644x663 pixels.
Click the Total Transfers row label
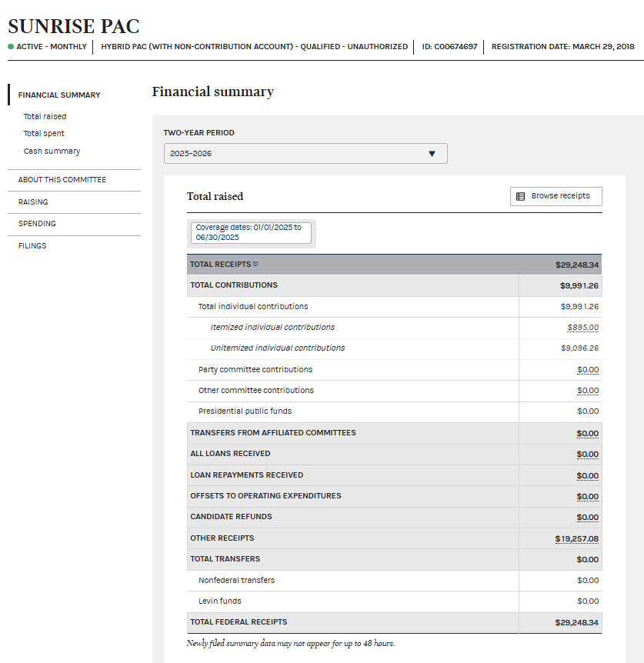click(x=225, y=559)
